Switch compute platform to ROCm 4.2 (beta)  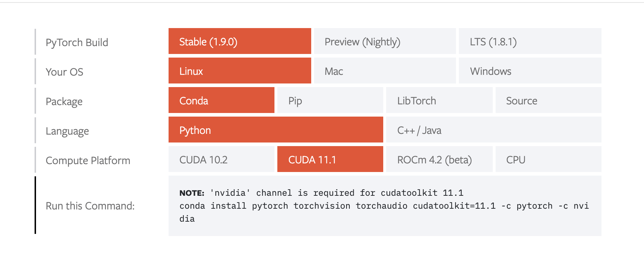439,159
